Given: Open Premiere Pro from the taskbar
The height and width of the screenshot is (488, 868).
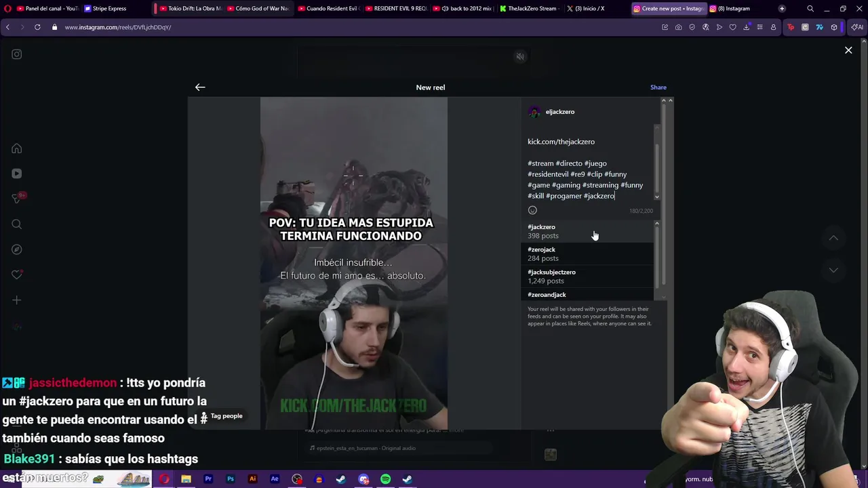Looking at the screenshot, I should (208, 479).
